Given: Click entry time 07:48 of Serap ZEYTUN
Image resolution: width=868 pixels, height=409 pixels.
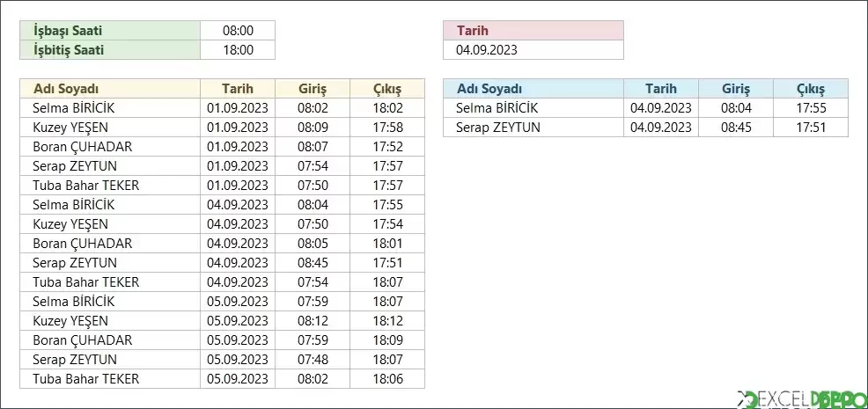Looking at the screenshot, I should tap(313, 360).
